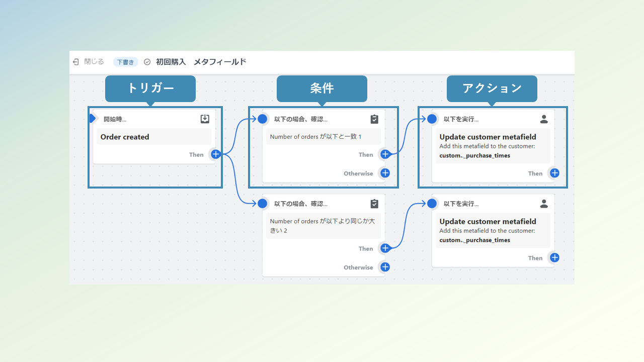This screenshot has height=362, width=644.
Task: Click clipboard check icon on second condition card
Action: tap(374, 204)
